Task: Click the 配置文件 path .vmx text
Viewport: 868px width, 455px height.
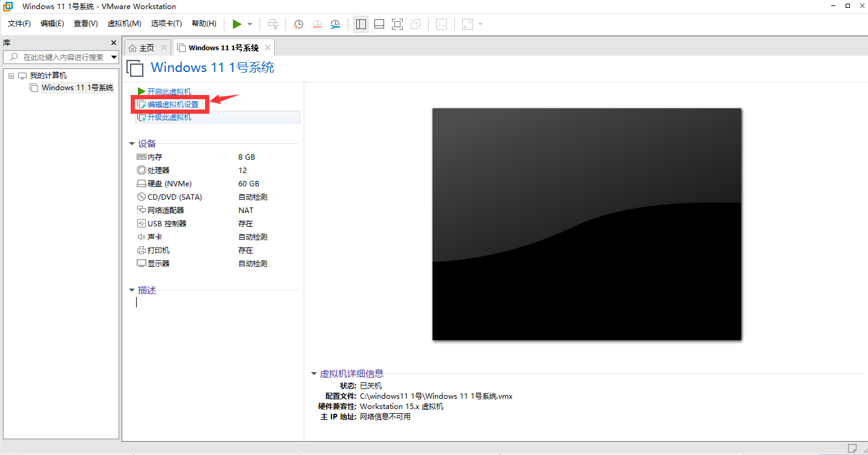Action: pos(436,396)
